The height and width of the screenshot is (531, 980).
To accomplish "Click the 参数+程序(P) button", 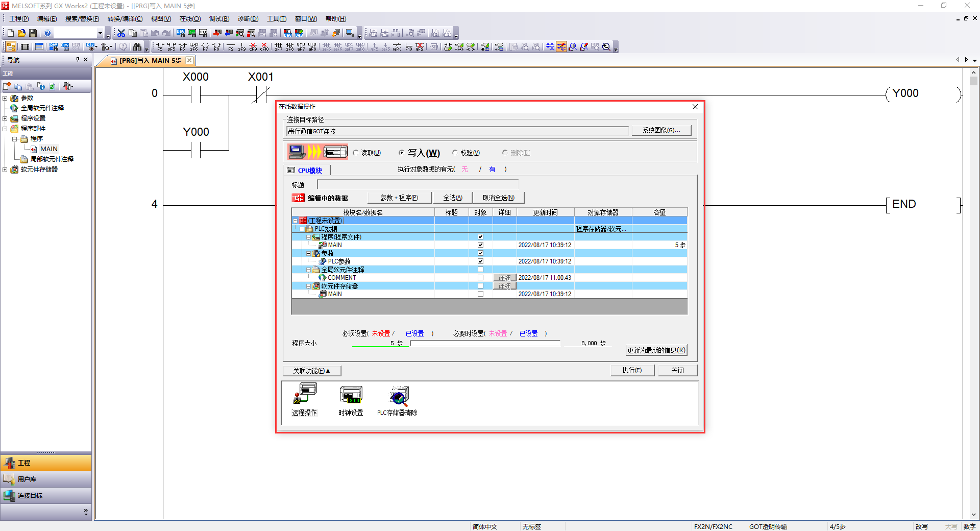I will tap(399, 198).
